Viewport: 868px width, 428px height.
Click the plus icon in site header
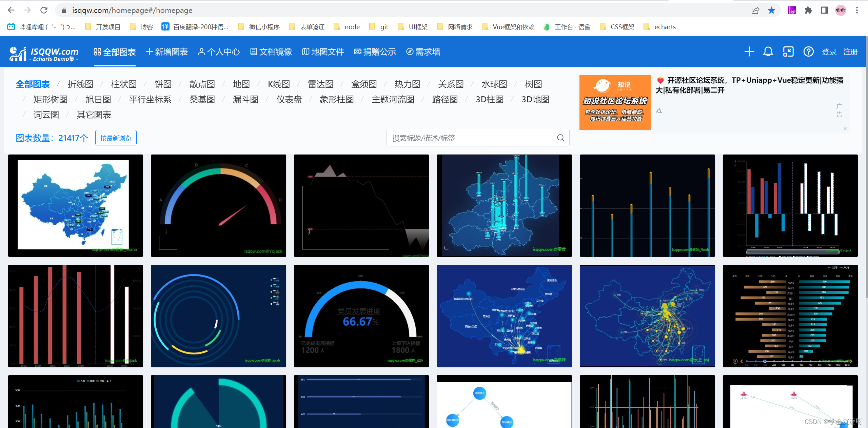pyautogui.click(x=749, y=52)
